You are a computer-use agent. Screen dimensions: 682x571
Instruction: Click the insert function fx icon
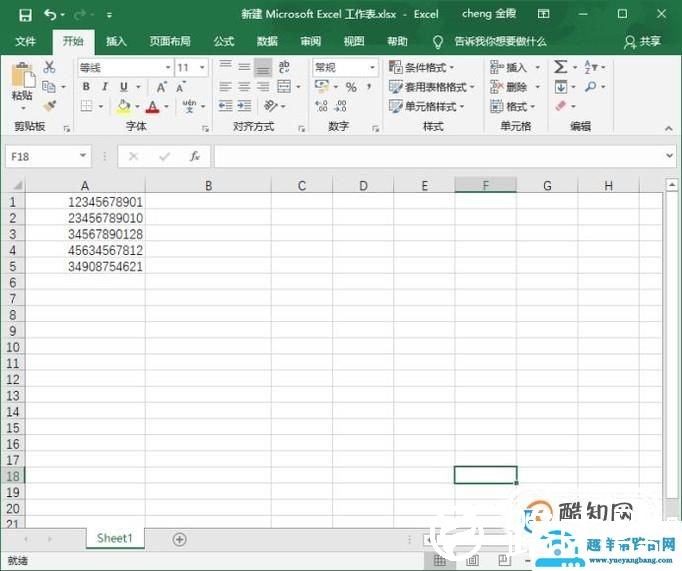pyautogui.click(x=195, y=156)
